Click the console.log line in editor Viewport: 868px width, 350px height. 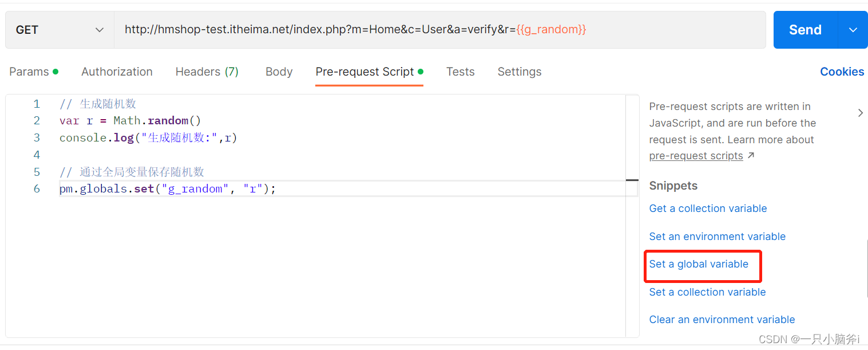pos(148,138)
